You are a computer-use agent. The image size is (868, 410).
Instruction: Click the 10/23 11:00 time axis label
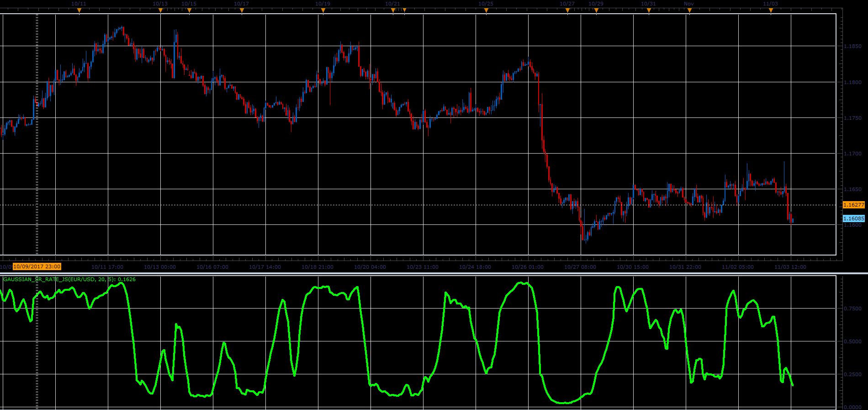[423, 267]
